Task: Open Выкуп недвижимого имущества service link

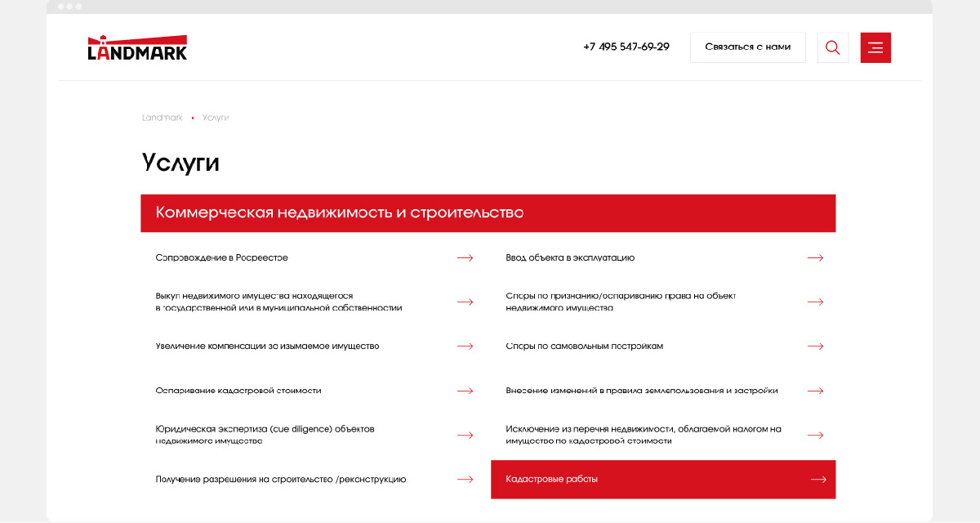Action: (278, 302)
